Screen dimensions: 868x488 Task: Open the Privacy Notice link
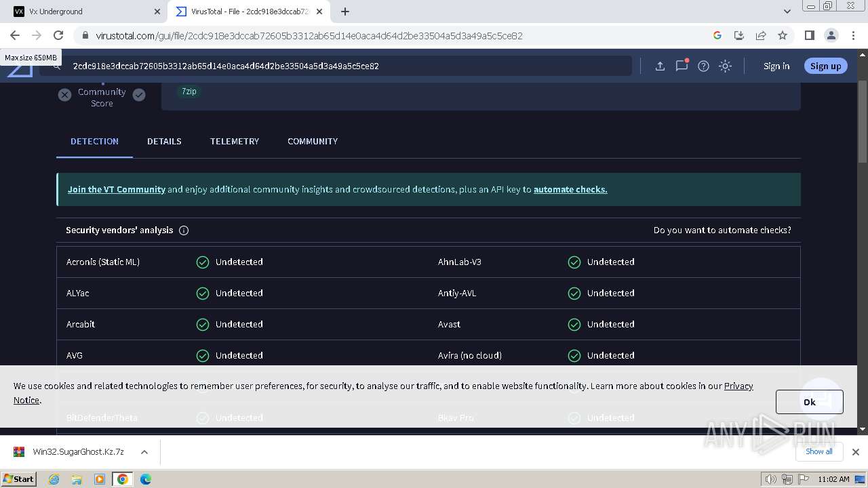[738, 386]
